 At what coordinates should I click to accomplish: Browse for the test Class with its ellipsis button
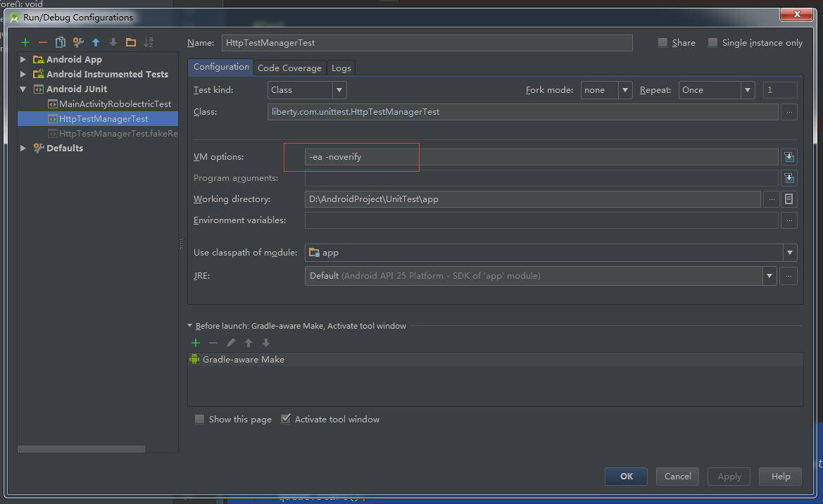[x=789, y=112]
